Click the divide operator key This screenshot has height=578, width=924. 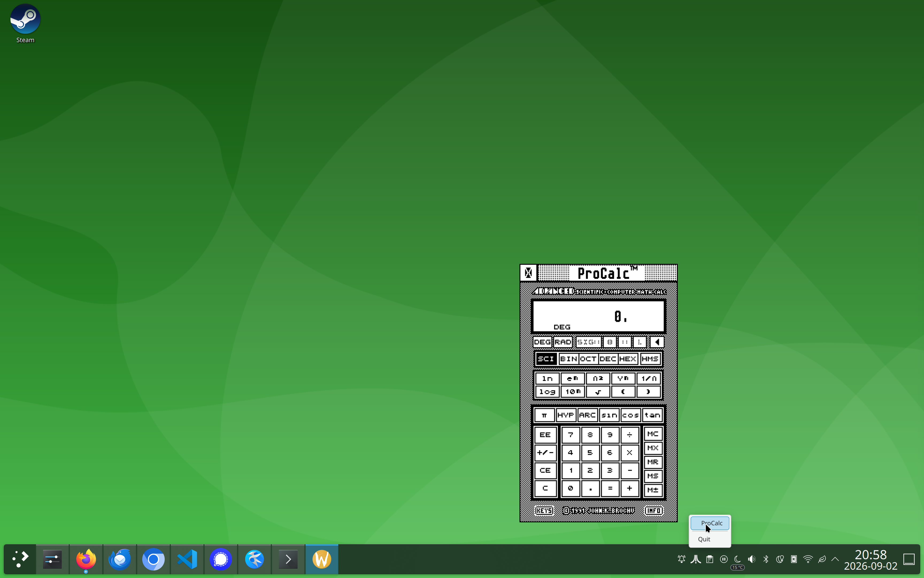tap(629, 435)
